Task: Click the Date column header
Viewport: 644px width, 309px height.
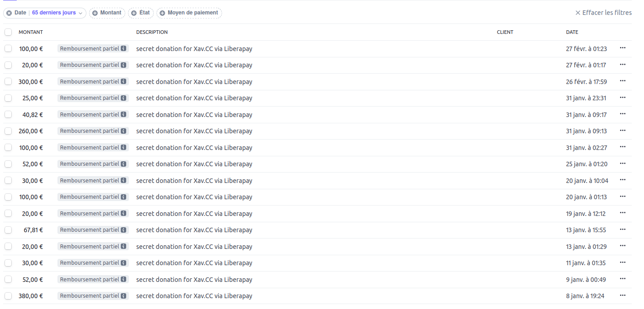Action: [x=572, y=32]
